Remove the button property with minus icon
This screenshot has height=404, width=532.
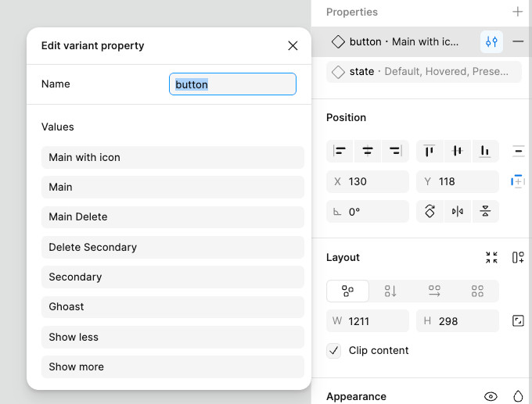tap(518, 41)
